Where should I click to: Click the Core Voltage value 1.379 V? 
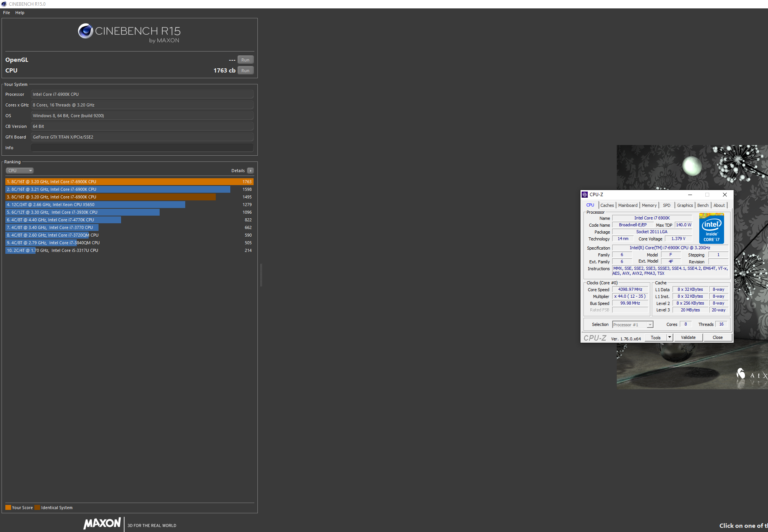coord(678,239)
